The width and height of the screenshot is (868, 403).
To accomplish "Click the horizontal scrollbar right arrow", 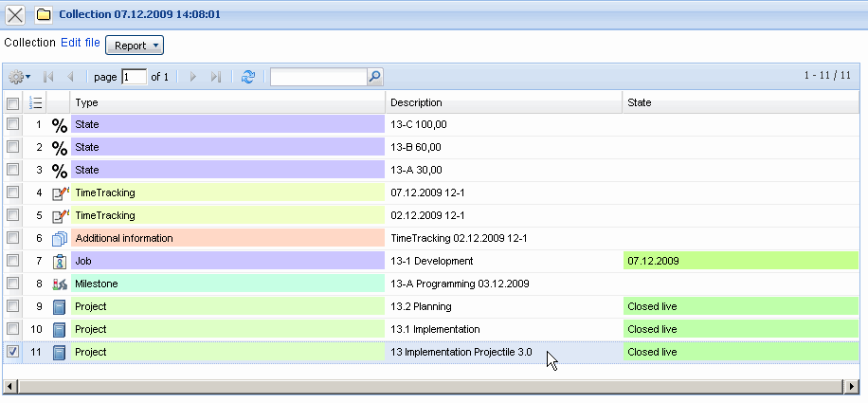I will [852, 387].
